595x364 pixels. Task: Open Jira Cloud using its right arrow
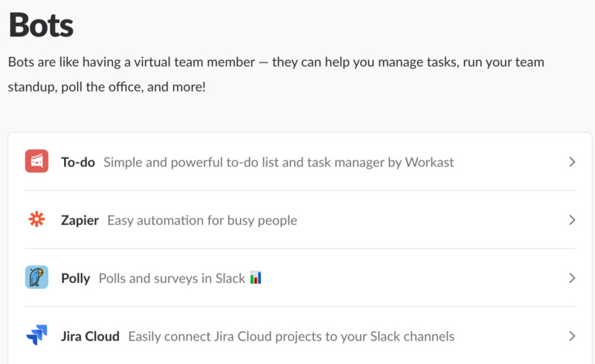click(x=572, y=336)
